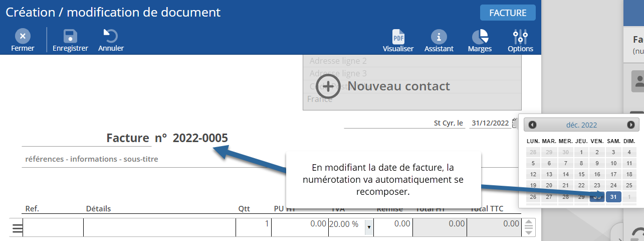The image size is (644, 241).
Task: Open the déc. 2022 month selector header
Action: 581,125
